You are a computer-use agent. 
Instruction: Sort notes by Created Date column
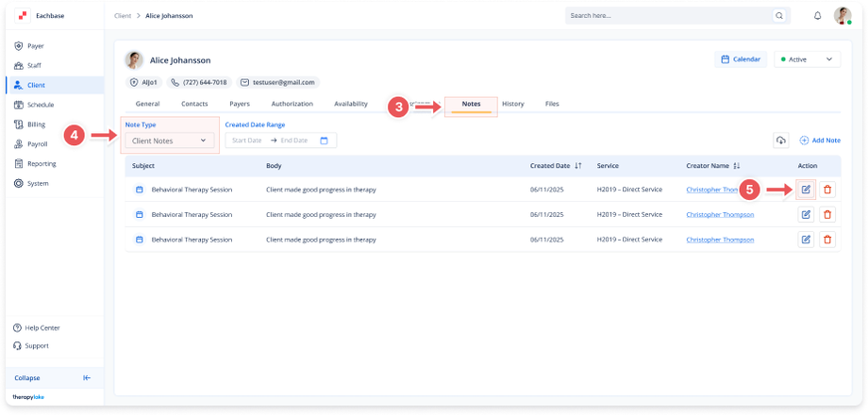578,166
